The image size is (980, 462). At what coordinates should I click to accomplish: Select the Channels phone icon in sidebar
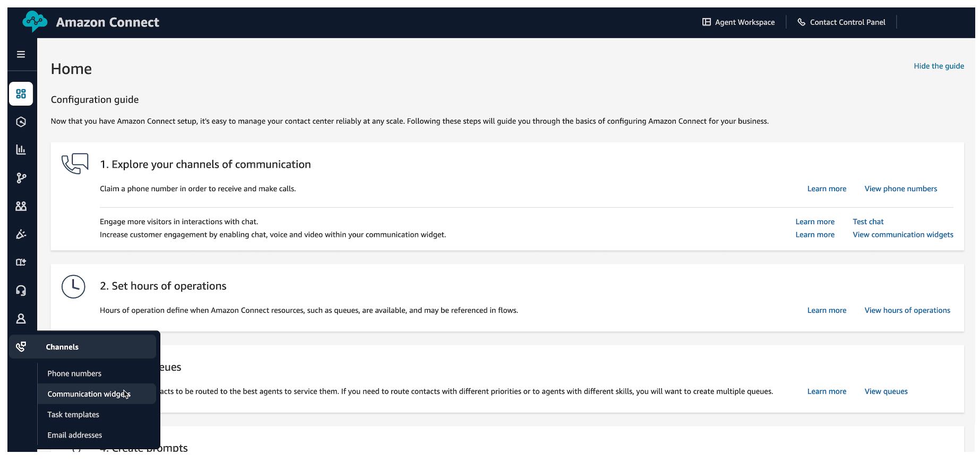pos(21,347)
